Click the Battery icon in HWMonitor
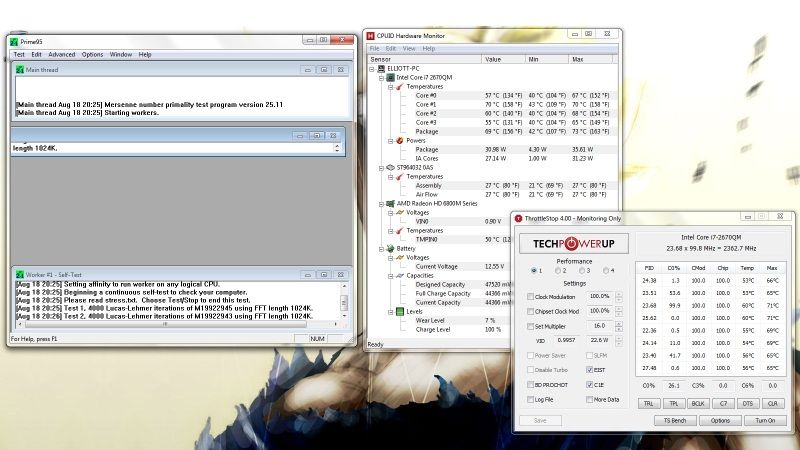 point(390,248)
